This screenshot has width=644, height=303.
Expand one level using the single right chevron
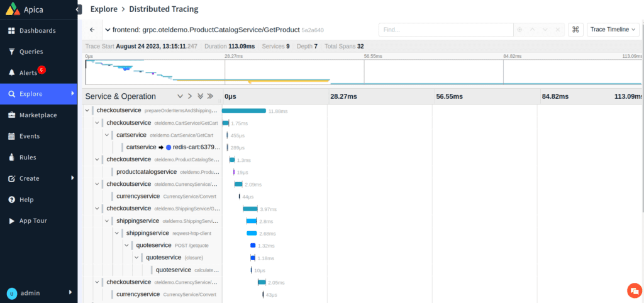[x=190, y=96]
